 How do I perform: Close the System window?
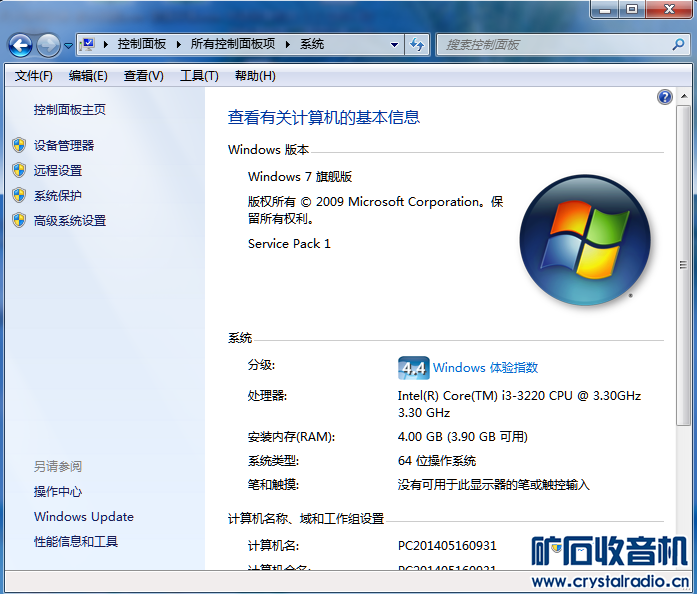[669, 9]
